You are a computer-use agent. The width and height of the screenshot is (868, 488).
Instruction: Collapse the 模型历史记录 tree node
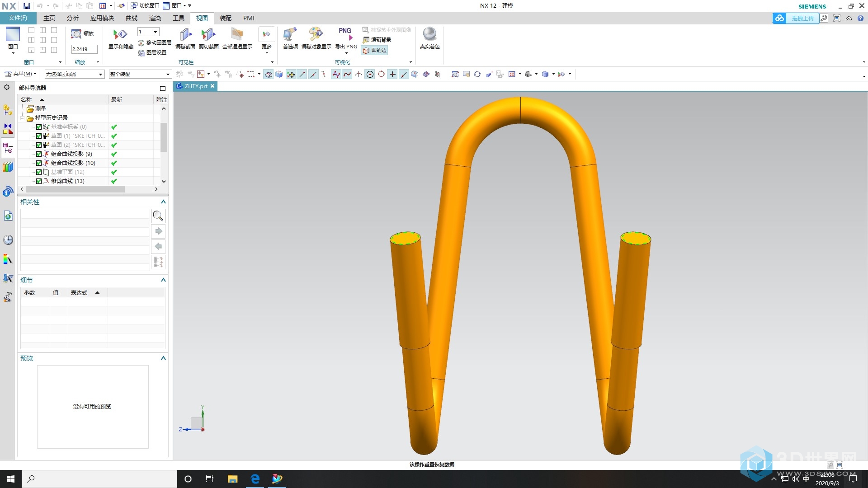point(22,118)
